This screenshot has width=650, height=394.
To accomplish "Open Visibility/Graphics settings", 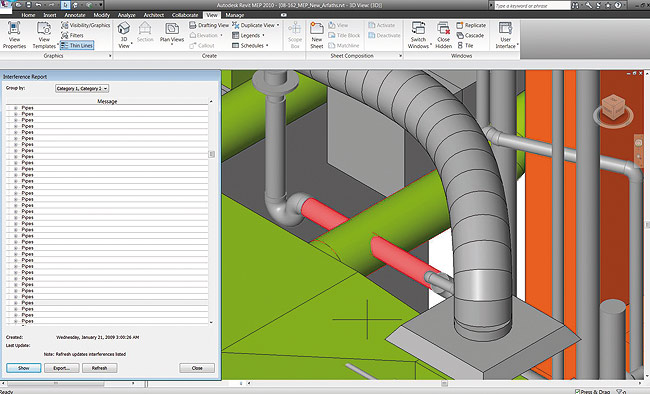I will point(85,25).
